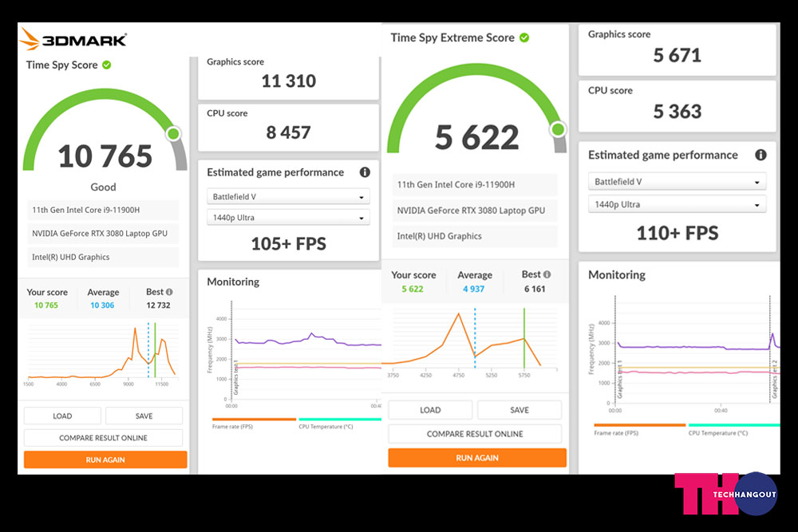Click Intel(R) UHD Graphics in Time Spy Extreme panel

click(x=474, y=236)
